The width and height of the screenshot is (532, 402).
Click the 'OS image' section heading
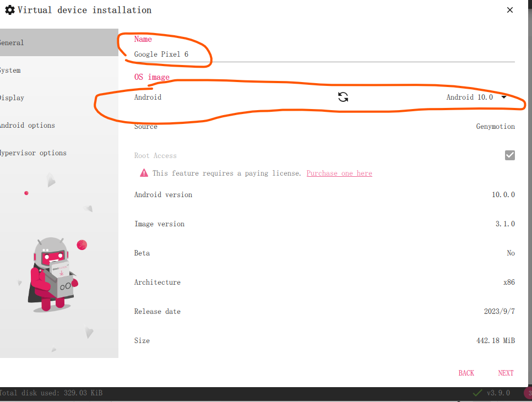[x=151, y=77]
